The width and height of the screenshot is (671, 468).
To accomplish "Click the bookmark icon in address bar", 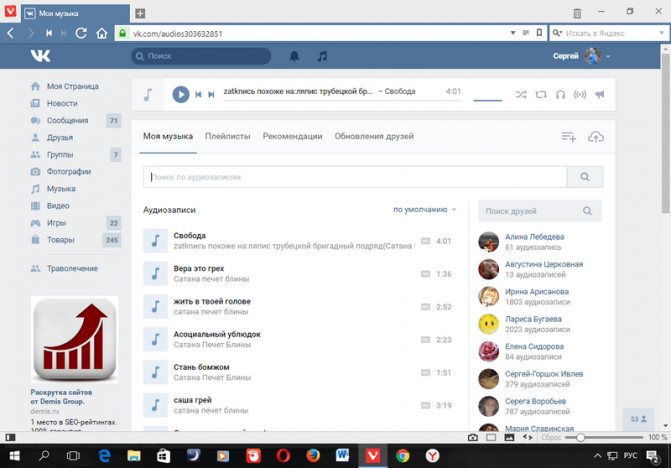I will 539,33.
